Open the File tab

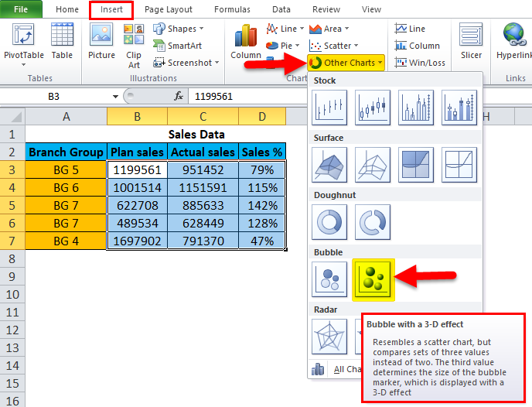point(21,9)
